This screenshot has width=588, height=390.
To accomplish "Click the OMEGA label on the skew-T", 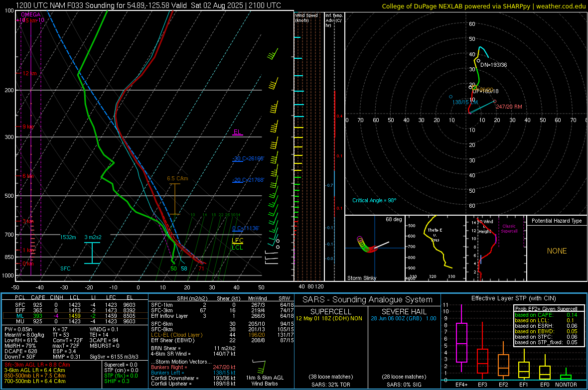I will [31, 14].
